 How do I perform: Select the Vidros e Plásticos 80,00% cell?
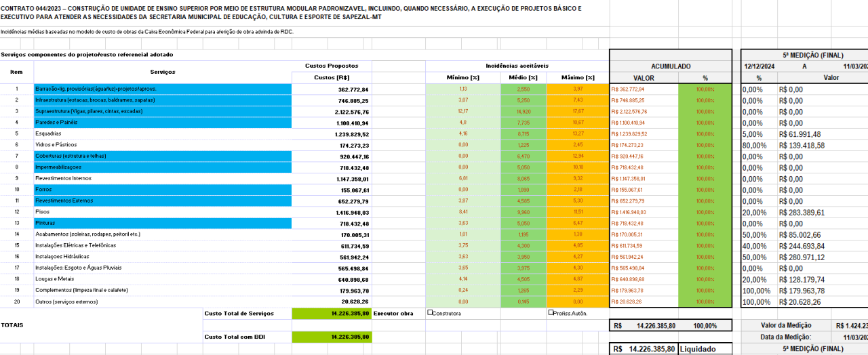(x=757, y=145)
